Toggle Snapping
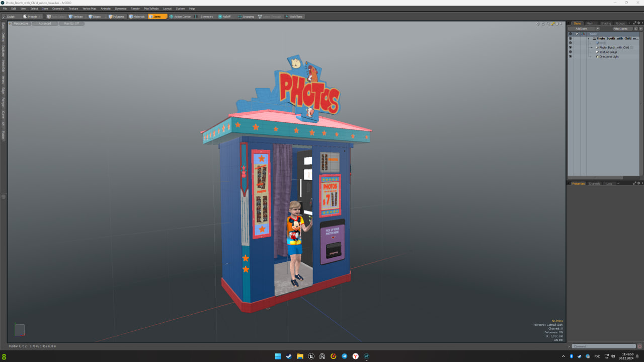 click(x=246, y=17)
